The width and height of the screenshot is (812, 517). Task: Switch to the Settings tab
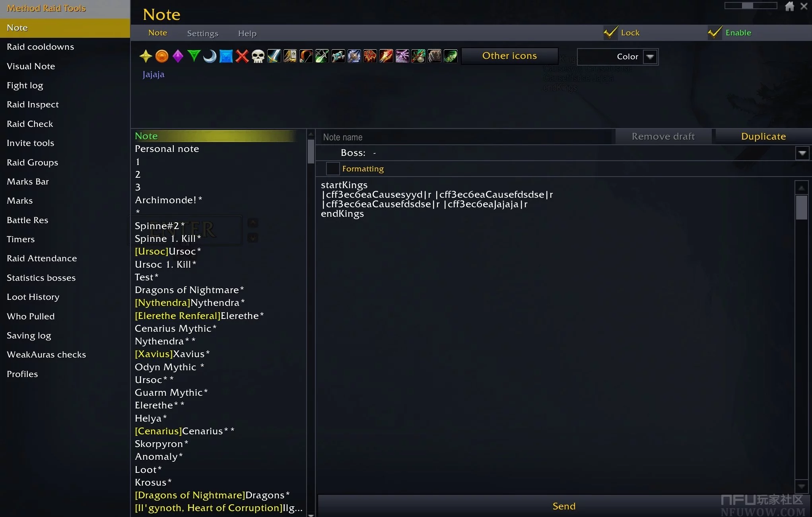click(202, 33)
